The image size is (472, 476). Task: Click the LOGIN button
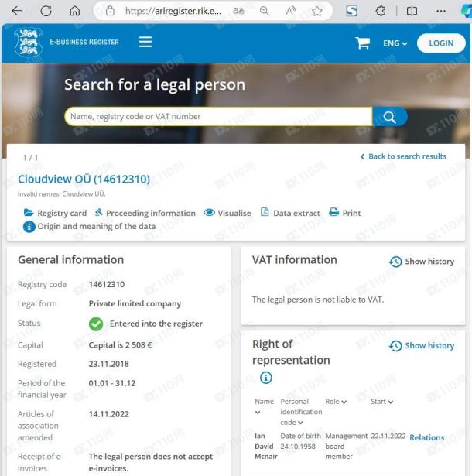[x=441, y=43]
